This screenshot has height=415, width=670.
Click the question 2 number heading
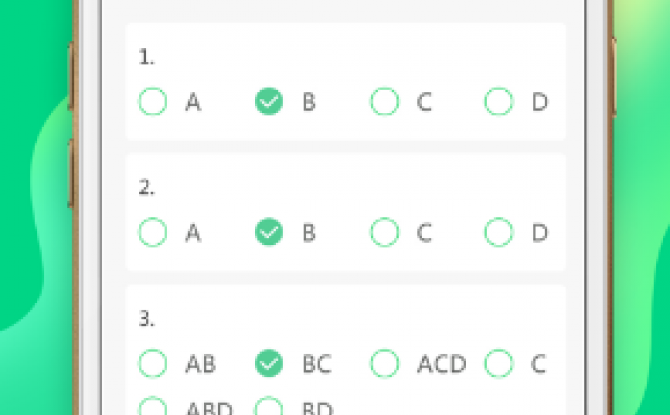tap(147, 188)
